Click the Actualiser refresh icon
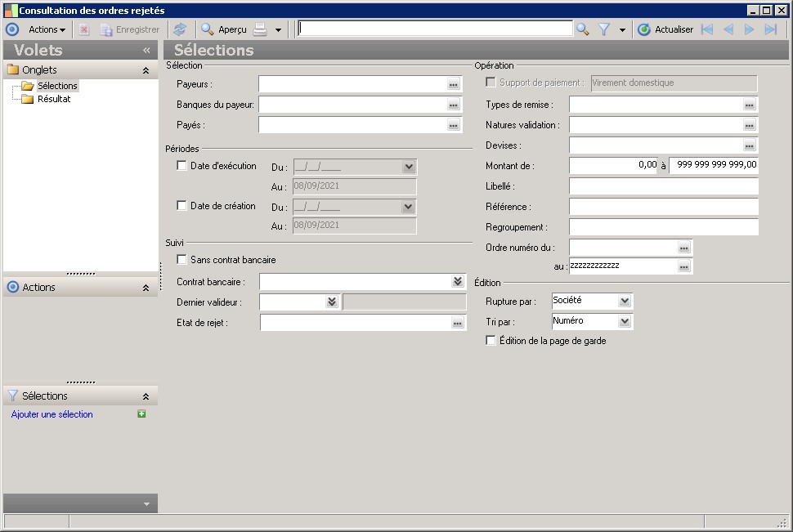 644,29
